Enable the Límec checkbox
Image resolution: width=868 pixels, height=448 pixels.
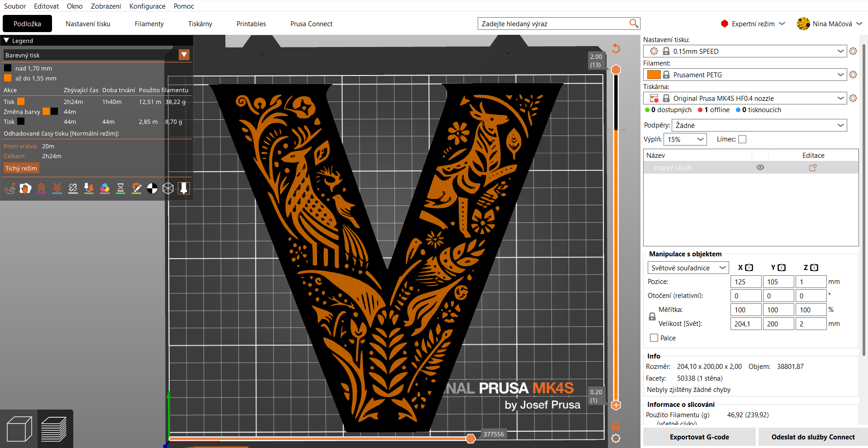coord(742,139)
